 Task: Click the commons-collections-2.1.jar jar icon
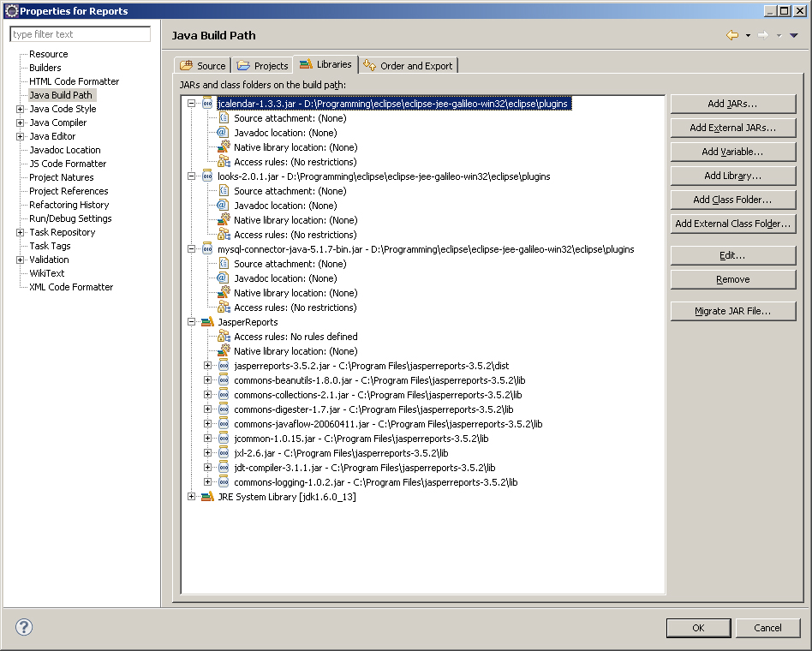coord(224,395)
